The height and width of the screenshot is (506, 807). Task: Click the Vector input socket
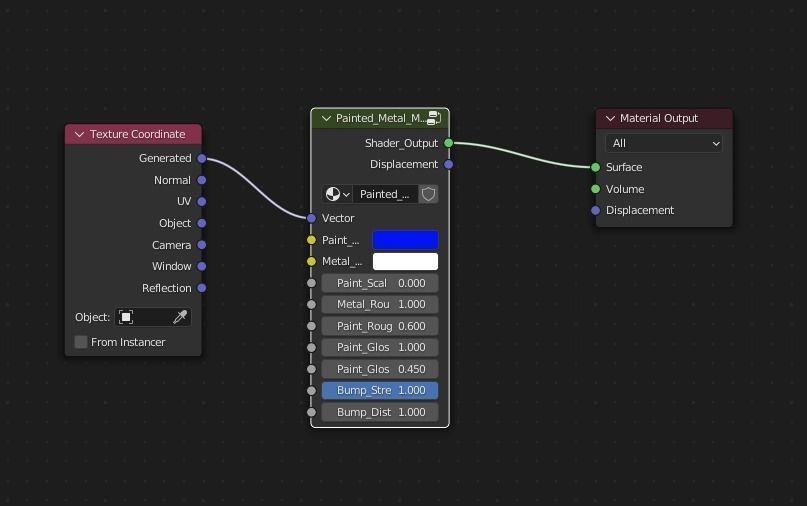[x=311, y=218]
